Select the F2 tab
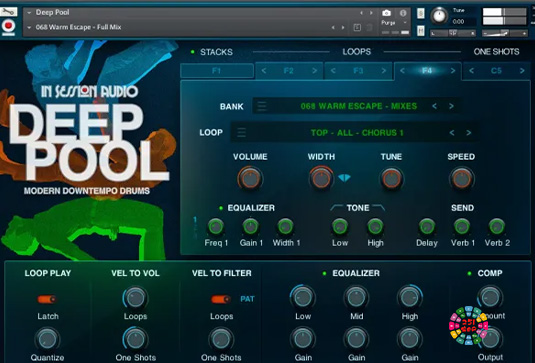Image resolution: width=535 pixels, height=363 pixels. pyautogui.click(x=289, y=71)
